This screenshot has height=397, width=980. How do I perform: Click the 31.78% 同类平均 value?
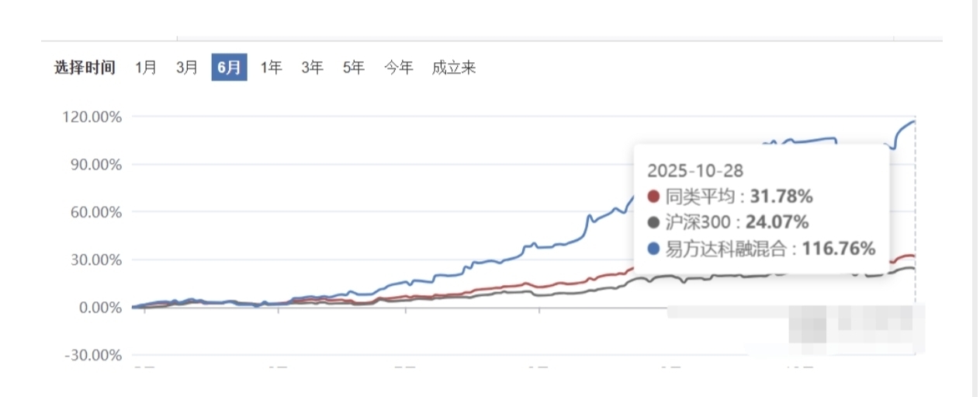782,197
